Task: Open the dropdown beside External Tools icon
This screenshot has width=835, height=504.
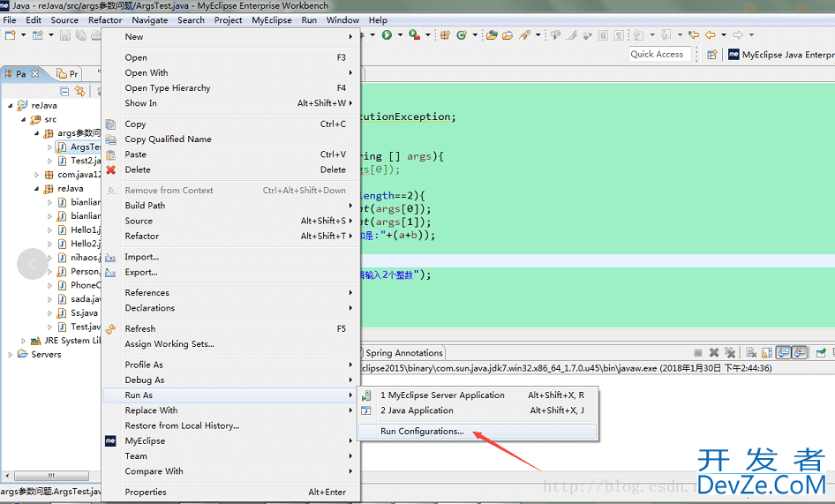Action: point(427,35)
